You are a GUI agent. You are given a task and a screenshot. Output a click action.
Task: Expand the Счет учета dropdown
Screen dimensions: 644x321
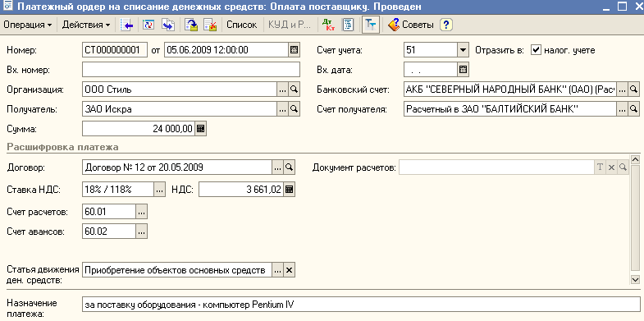[x=463, y=50]
